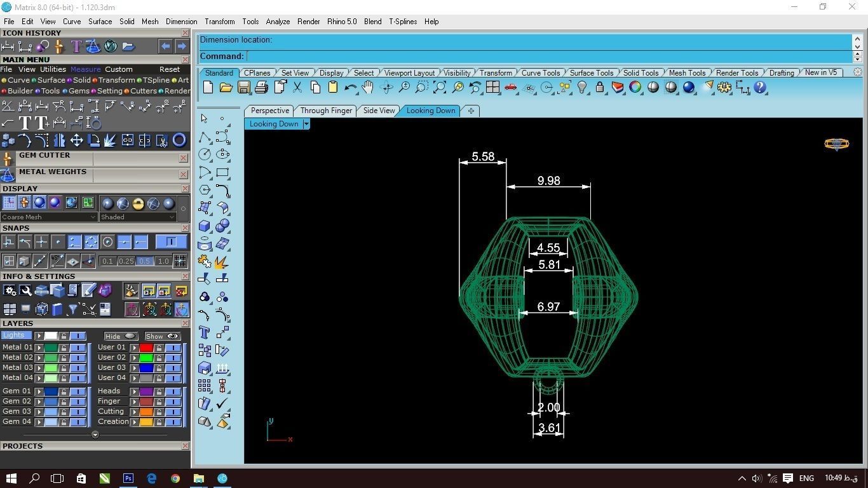868x488 pixels.
Task: Open the Render Tools toolbar tab
Action: 737,73
